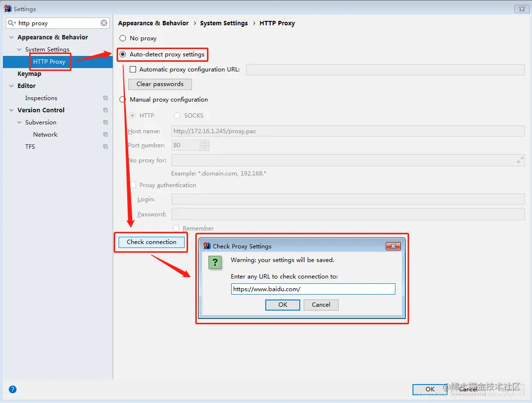Open the Inspections settings item

pos(41,98)
